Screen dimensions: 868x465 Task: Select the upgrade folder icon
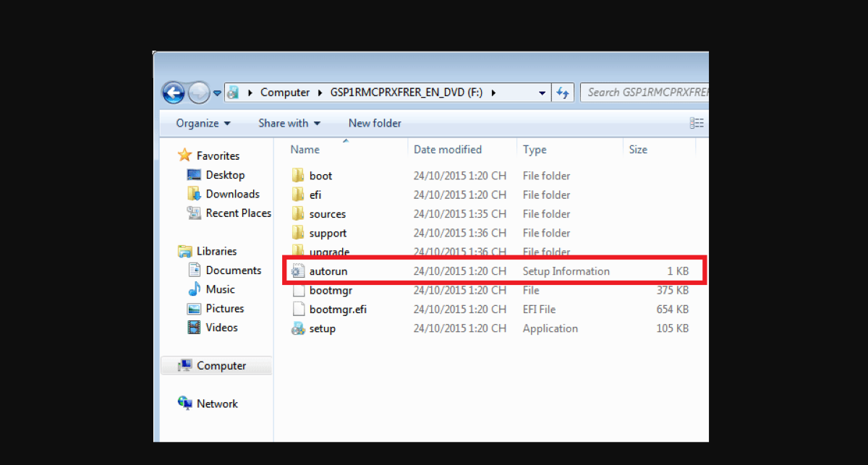[298, 251]
